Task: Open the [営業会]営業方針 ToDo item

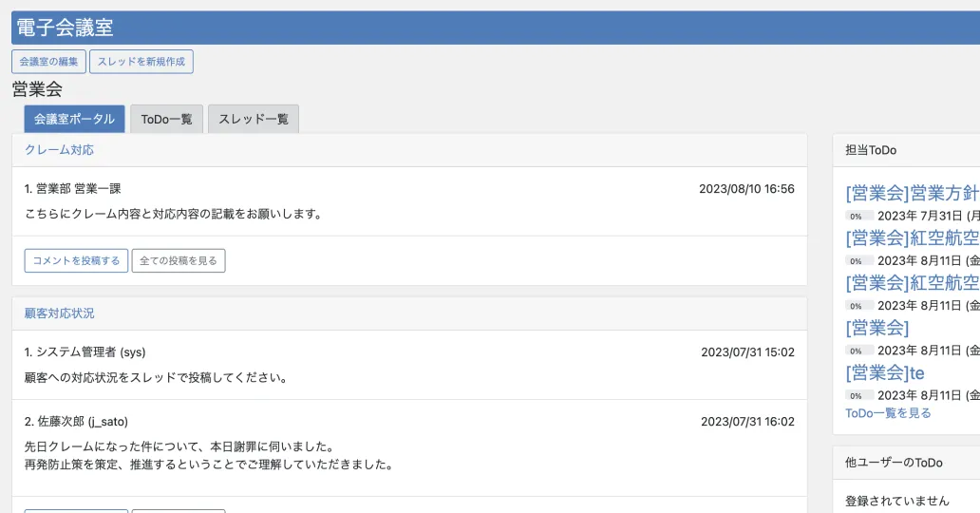Action: 912,194
